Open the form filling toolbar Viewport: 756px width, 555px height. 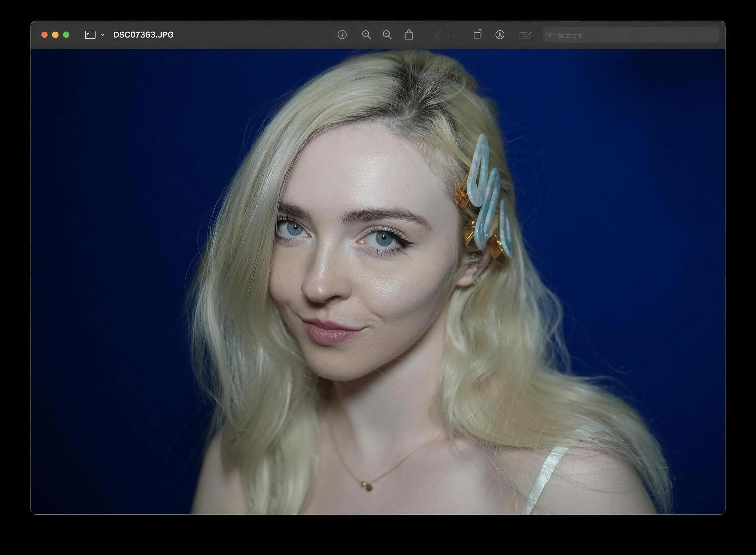point(525,35)
